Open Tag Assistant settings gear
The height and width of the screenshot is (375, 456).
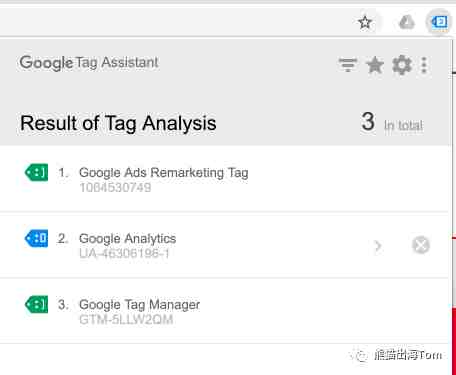402,65
